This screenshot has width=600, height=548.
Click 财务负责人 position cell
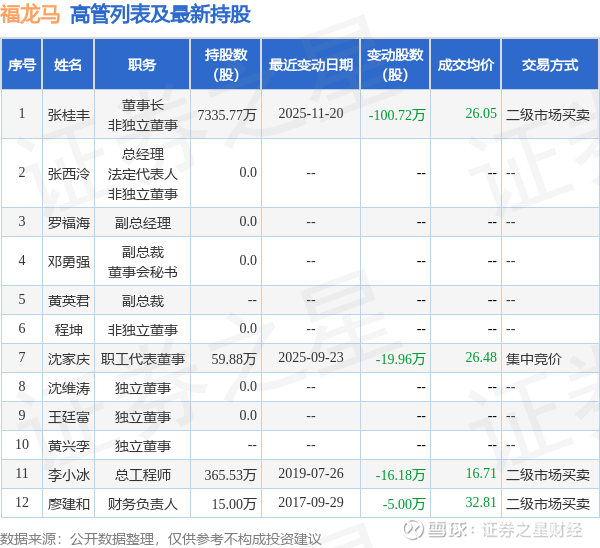142,504
